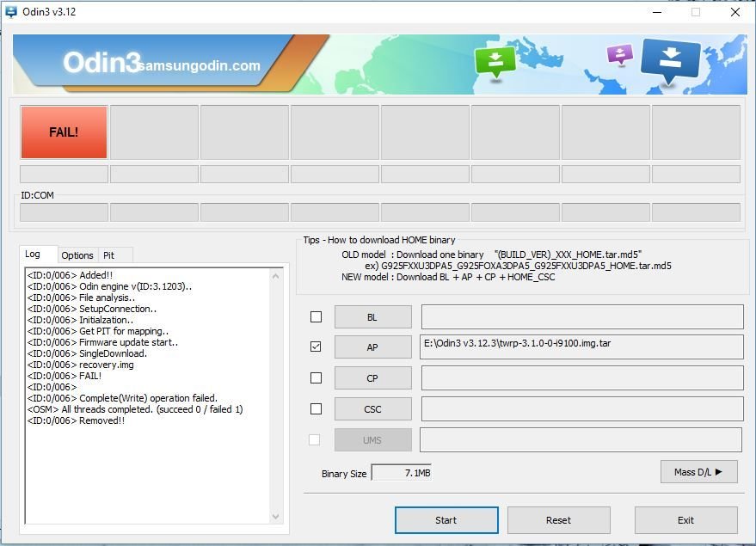Click the greyed-out UMS button
Viewport: 756px width, 546px height.
point(372,440)
